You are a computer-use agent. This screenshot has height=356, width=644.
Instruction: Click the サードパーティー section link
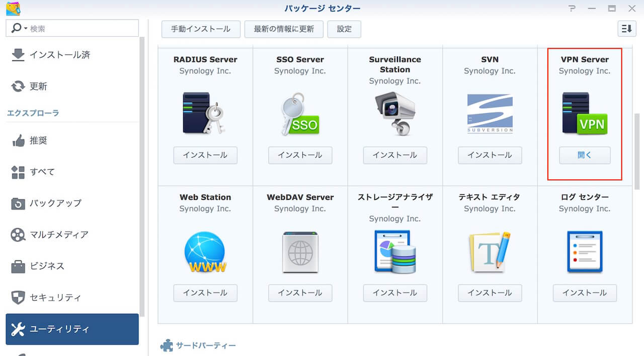(205, 345)
